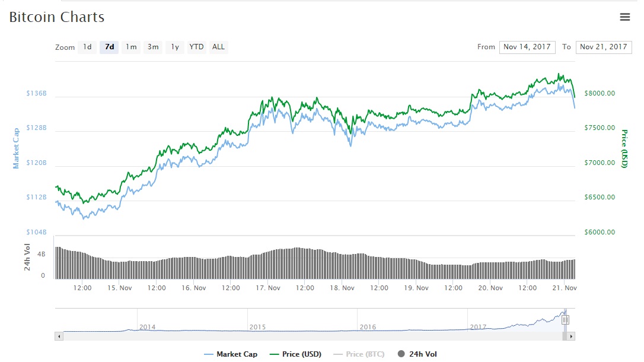Edit the From date field
The image size is (644, 362).
point(527,47)
